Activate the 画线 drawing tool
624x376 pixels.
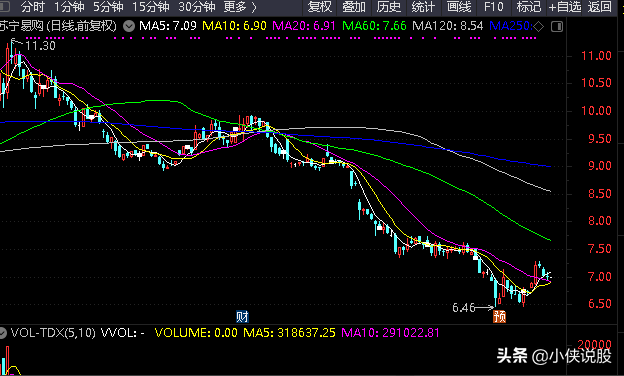click(x=458, y=6)
